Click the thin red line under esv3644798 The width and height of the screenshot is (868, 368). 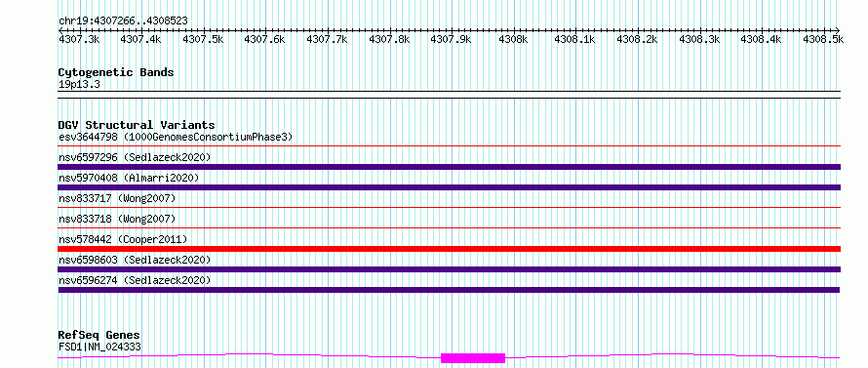[449, 146]
